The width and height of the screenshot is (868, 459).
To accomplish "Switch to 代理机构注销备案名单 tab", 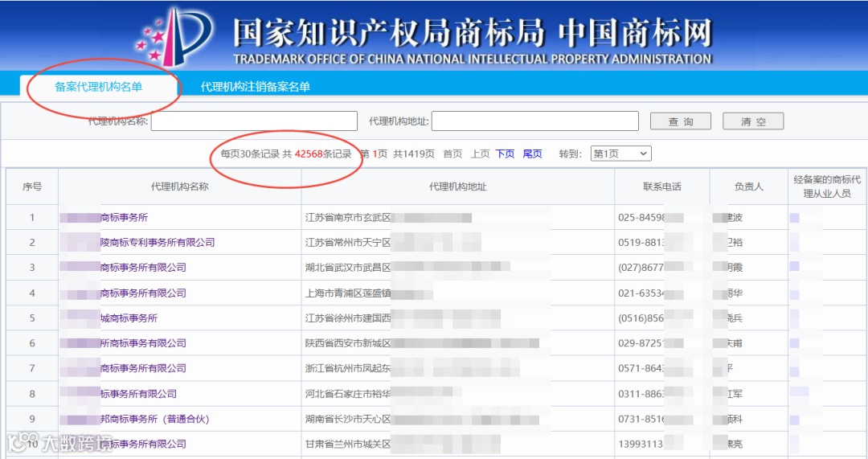I will pyautogui.click(x=256, y=86).
